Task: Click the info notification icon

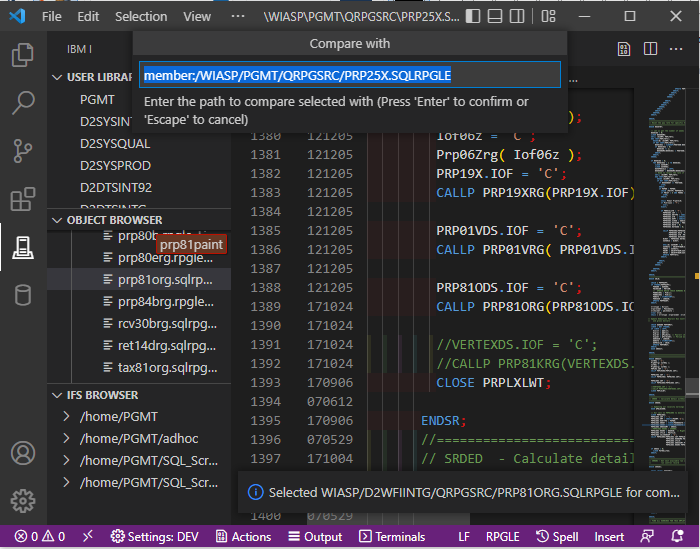Action: pos(255,492)
